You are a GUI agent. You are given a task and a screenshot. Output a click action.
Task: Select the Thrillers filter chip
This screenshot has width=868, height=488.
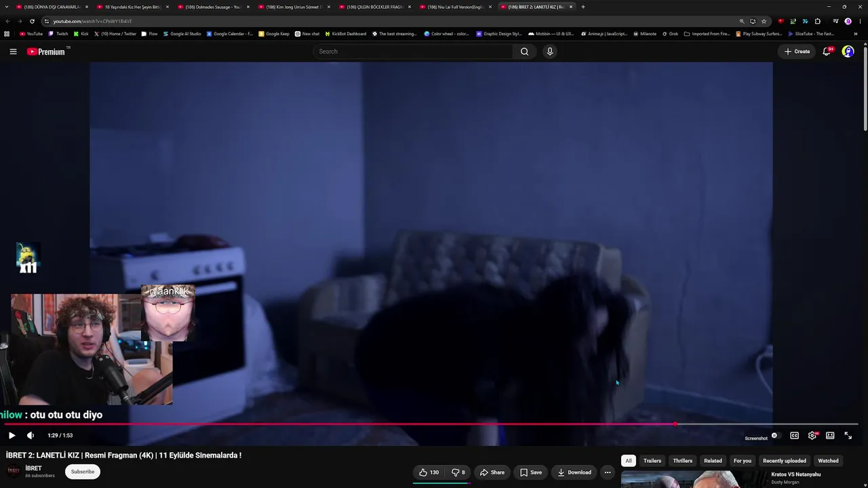(x=683, y=461)
